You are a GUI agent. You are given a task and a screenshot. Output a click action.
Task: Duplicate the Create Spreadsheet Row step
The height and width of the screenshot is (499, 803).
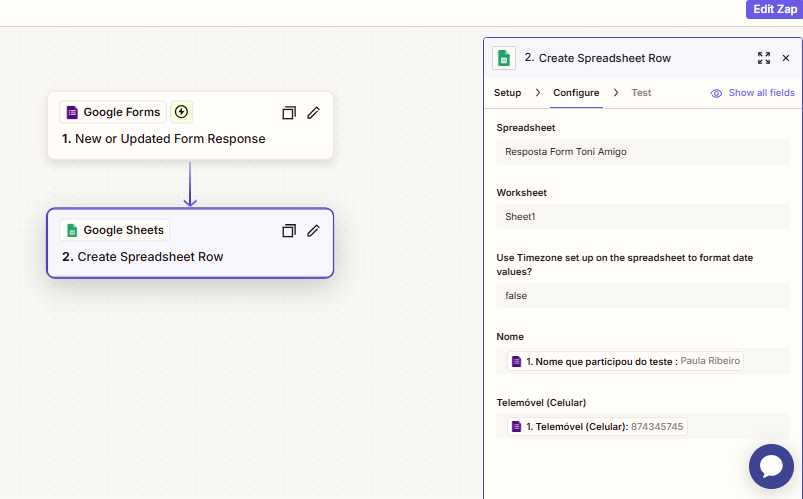tap(289, 231)
